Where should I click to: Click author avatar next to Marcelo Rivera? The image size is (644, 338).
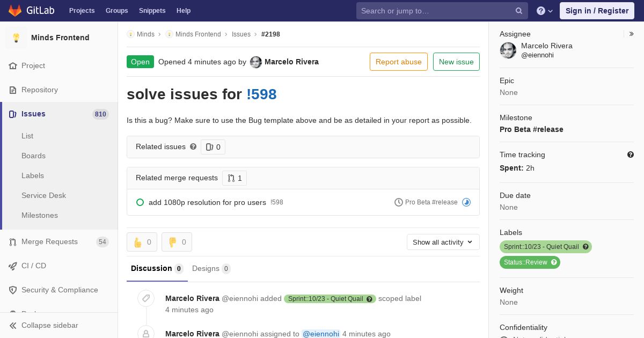point(256,62)
